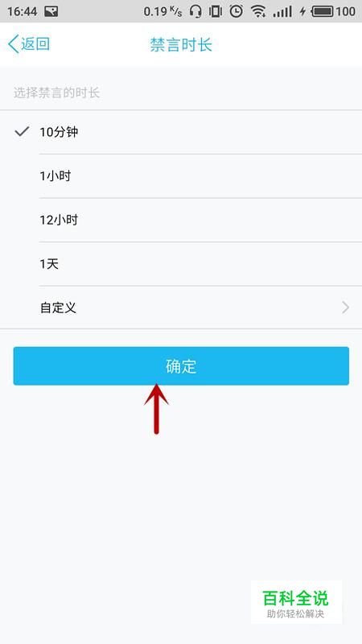The height and width of the screenshot is (644, 362).
Task: Tap the 禁言时长 page title
Action: [181, 44]
